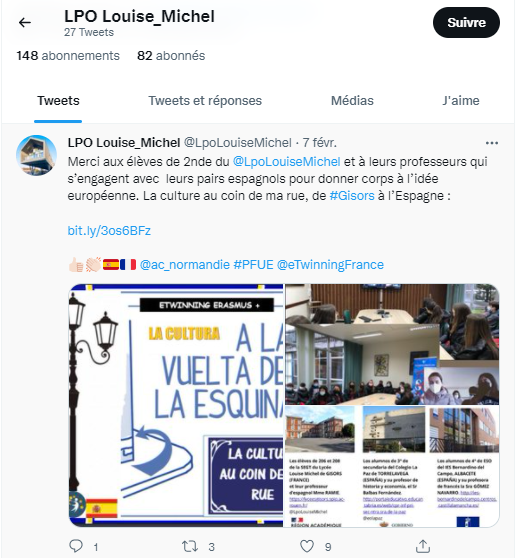This screenshot has height=558, width=518.
Task: Open the @ac_normandie mention
Action: tap(185, 265)
